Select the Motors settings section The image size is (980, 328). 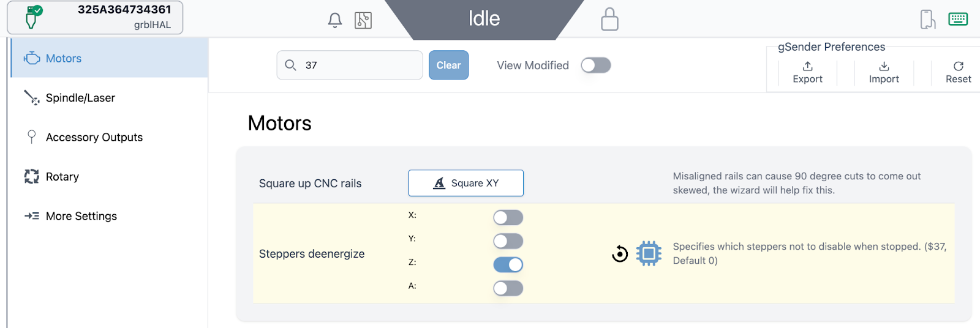[x=64, y=59]
